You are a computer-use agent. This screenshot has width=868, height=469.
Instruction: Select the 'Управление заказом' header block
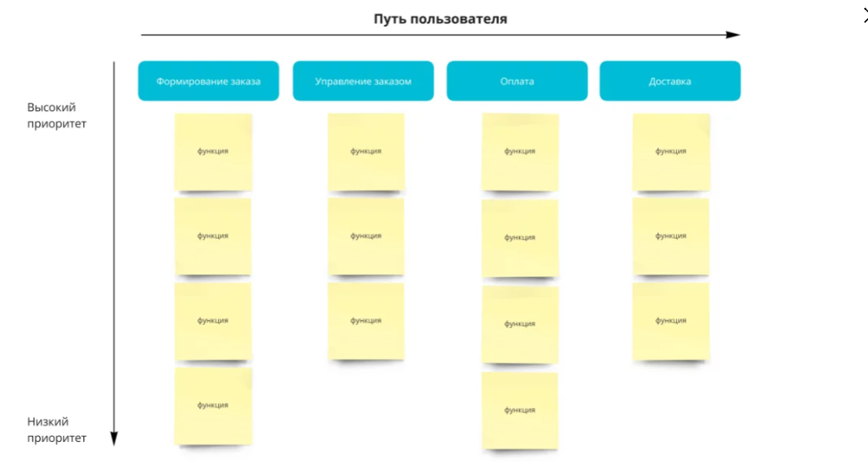click(363, 81)
